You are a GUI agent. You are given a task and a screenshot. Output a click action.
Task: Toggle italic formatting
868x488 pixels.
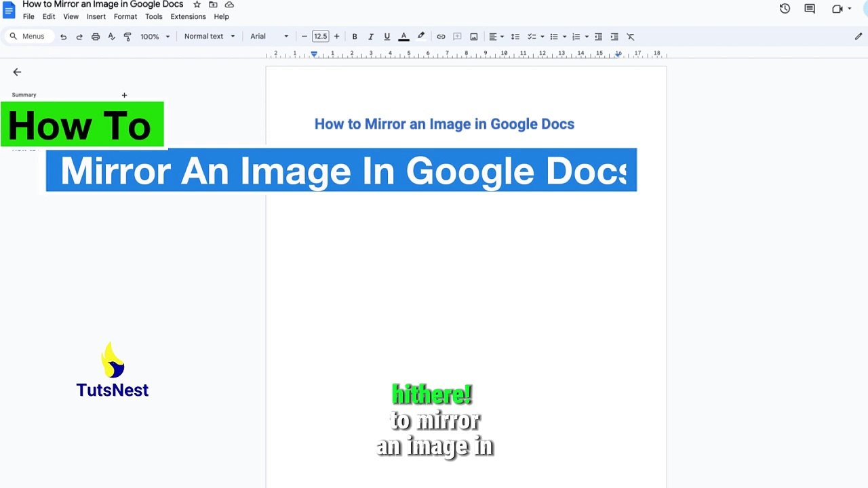pos(370,37)
